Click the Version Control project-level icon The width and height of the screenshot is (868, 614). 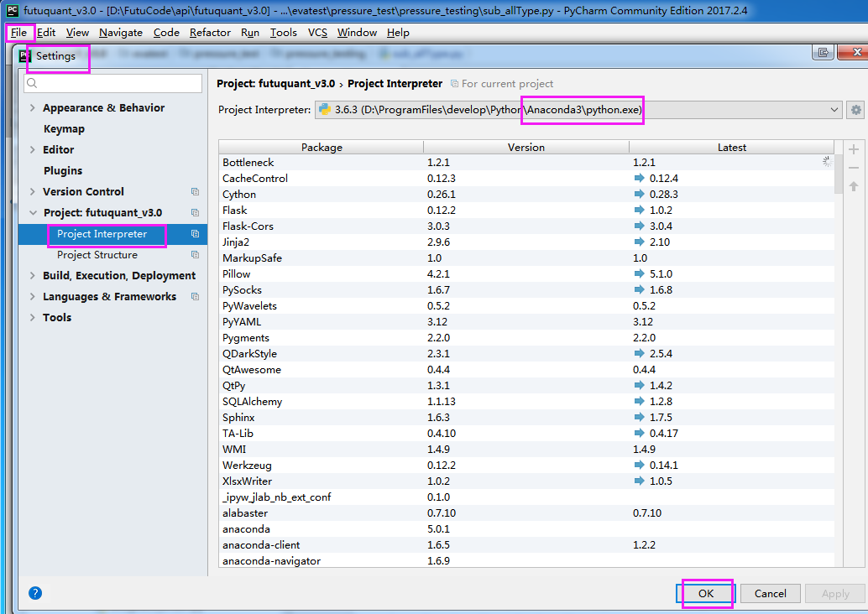195,192
